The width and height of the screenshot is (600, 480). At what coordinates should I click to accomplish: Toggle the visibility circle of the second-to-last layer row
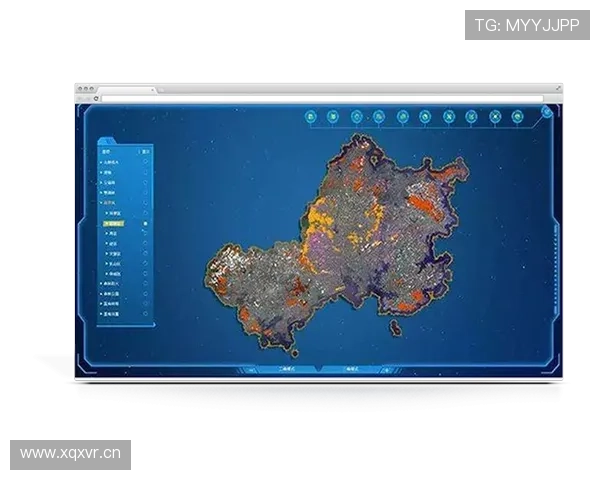click(145, 304)
